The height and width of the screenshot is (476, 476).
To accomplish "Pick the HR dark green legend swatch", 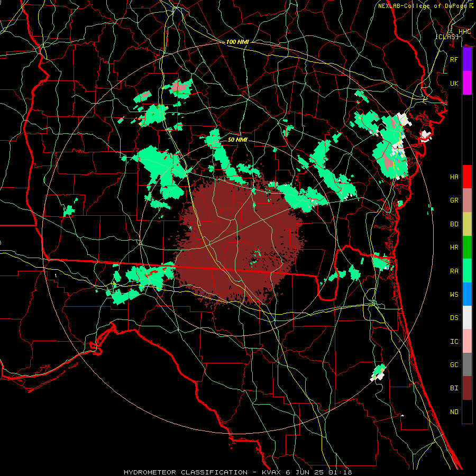I will 467,247.
